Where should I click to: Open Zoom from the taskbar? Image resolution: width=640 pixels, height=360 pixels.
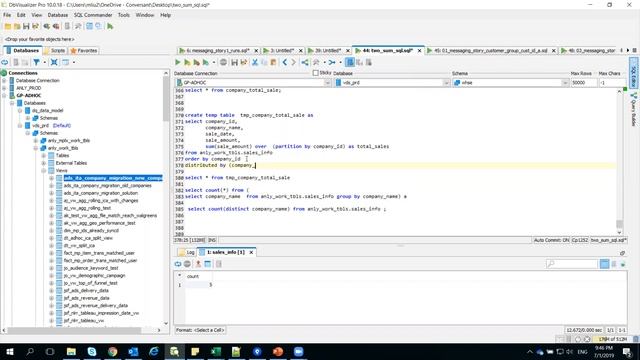(x=298, y=351)
